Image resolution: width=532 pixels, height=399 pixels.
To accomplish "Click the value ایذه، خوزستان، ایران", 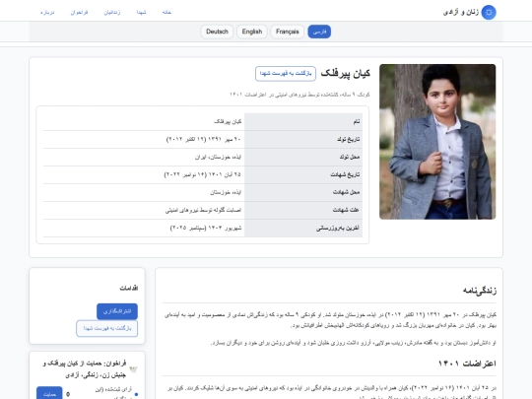I will point(218,157).
